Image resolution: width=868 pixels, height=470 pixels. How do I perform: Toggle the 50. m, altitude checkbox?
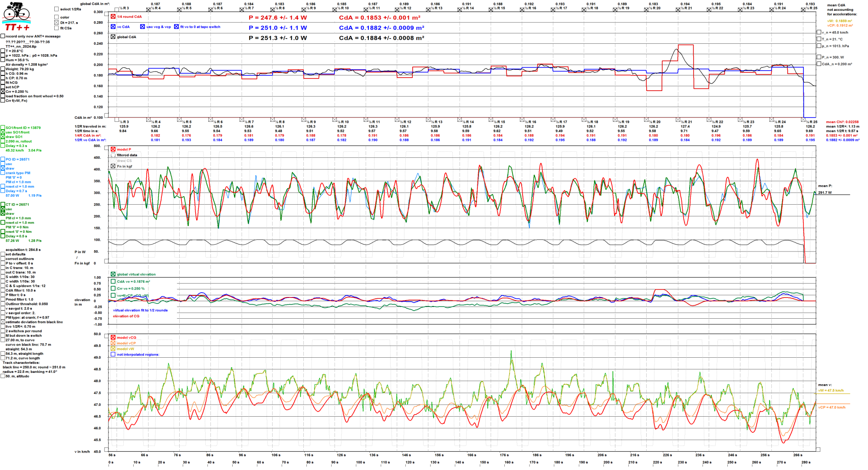[x=3, y=376]
